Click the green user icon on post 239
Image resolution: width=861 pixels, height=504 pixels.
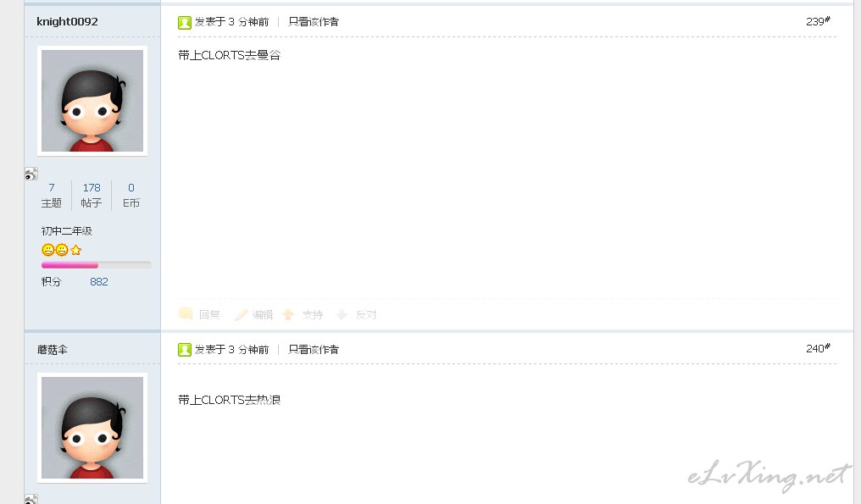(x=185, y=22)
